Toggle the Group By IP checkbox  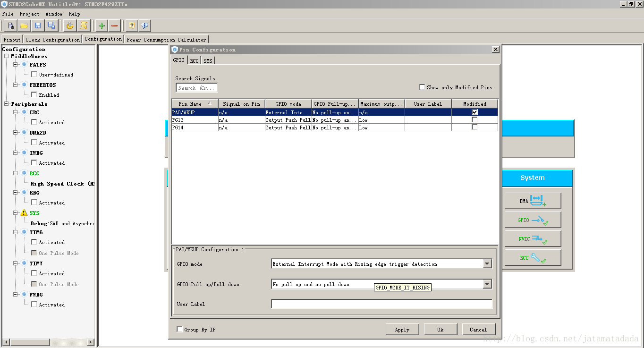179,329
